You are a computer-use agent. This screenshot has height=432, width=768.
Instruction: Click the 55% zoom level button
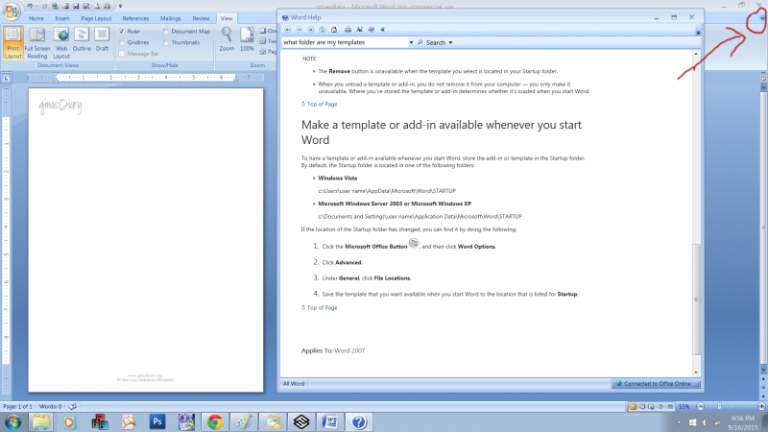pos(684,407)
